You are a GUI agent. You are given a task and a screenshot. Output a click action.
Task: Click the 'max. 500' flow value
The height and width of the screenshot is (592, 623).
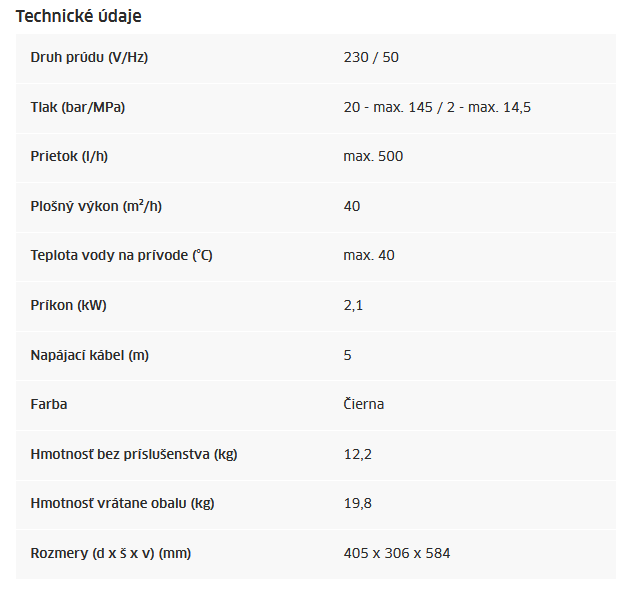[373, 156]
